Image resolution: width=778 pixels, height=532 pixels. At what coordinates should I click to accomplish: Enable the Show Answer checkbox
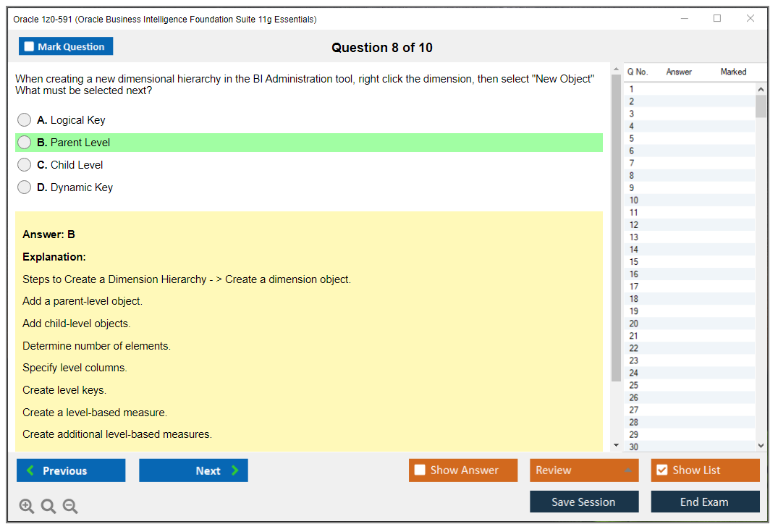(420, 470)
